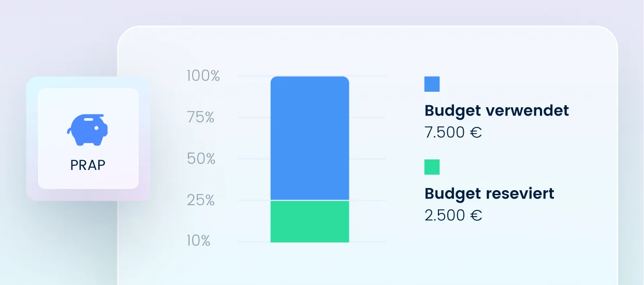Click the 75% axis label
Image resolution: width=644 pixels, height=285 pixels.
(200, 118)
